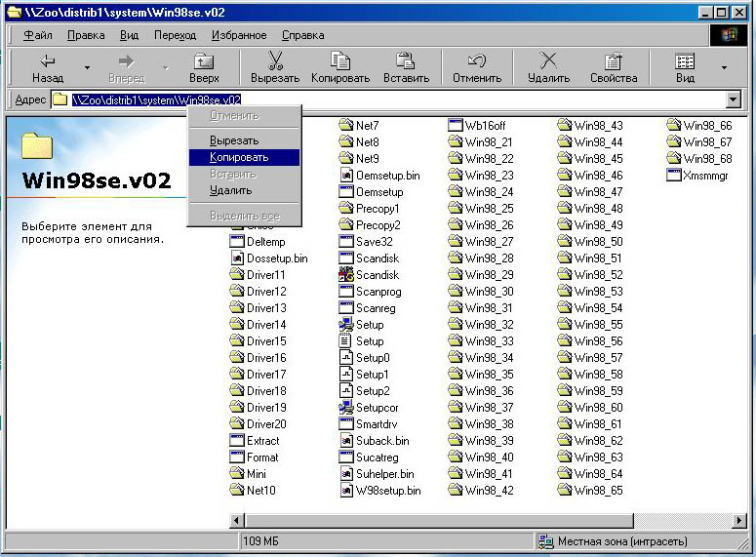Click the horizontal scrollbar thumb
This screenshot has height=557, width=756.
439,520
